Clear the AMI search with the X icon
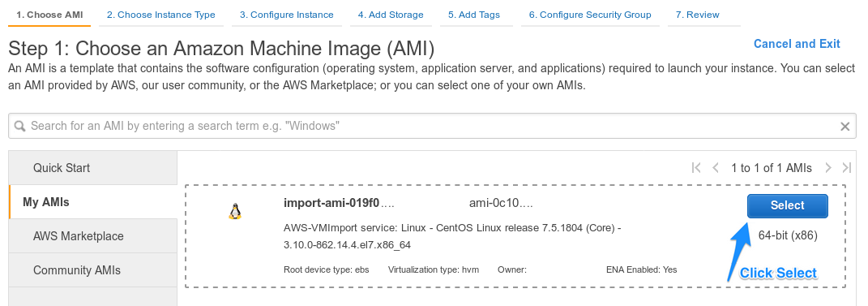 844,127
